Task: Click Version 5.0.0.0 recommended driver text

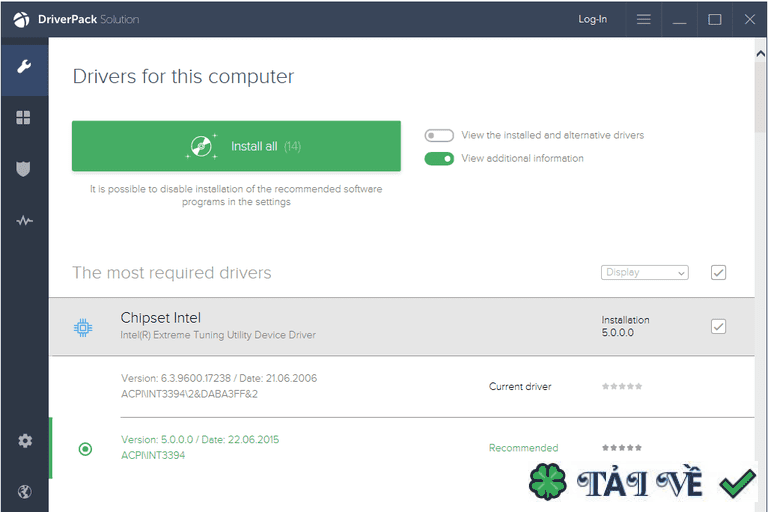Action: click(200, 439)
